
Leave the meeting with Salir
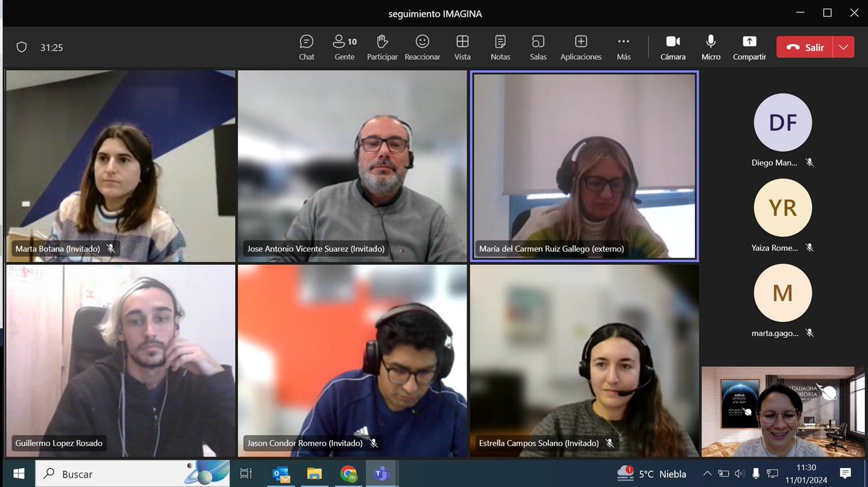805,47
